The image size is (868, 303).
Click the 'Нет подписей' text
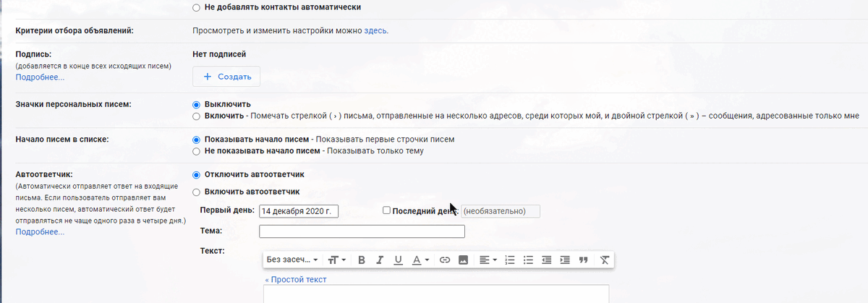(x=220, y=54)
